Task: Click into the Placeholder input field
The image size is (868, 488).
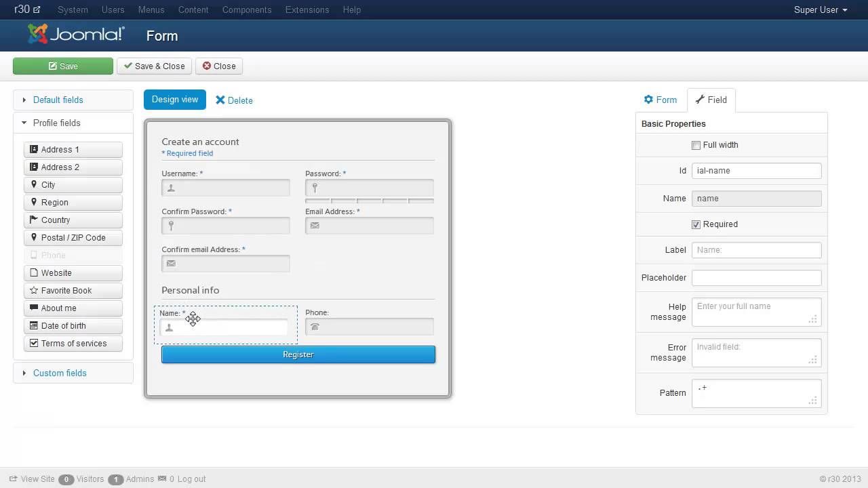Action: click(x=756, y=278)
